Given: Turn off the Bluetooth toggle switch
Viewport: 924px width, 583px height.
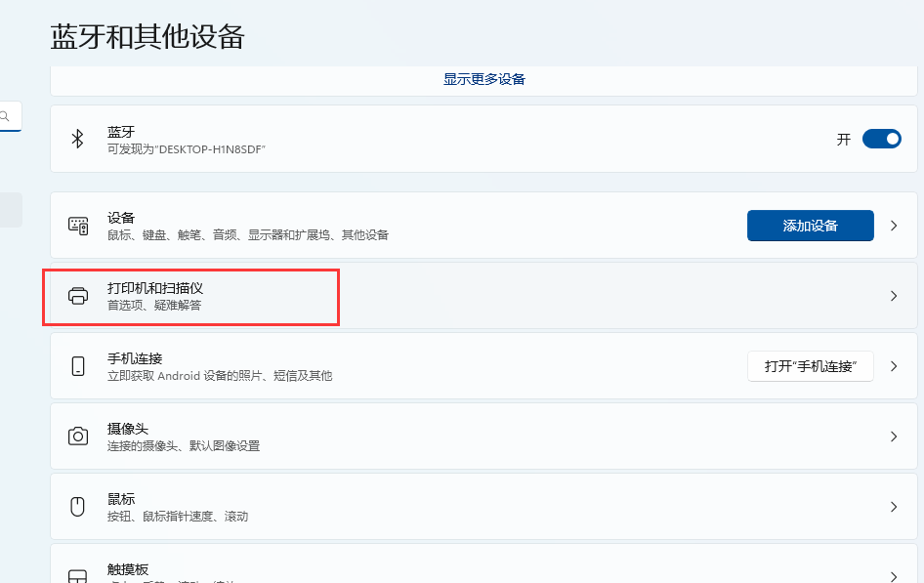Looking at the screenshot, I should point(881,139).
